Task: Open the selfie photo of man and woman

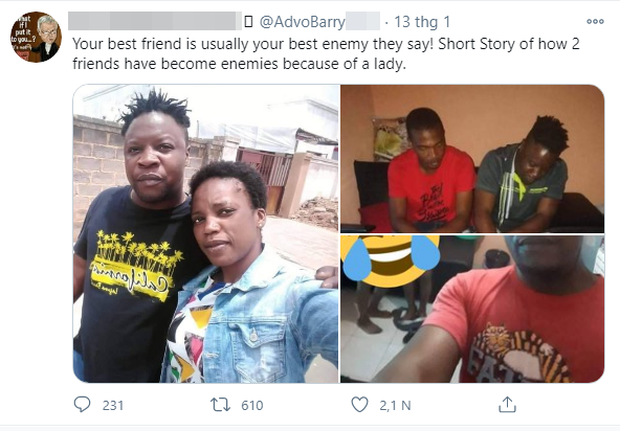Action: click(x=204, y=234)
